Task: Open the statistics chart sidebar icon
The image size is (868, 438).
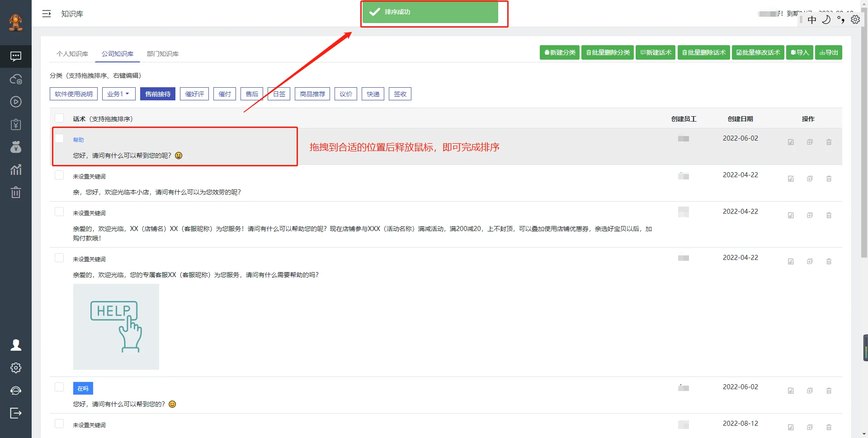Action: pyautogui.click(x=16, y=170)
